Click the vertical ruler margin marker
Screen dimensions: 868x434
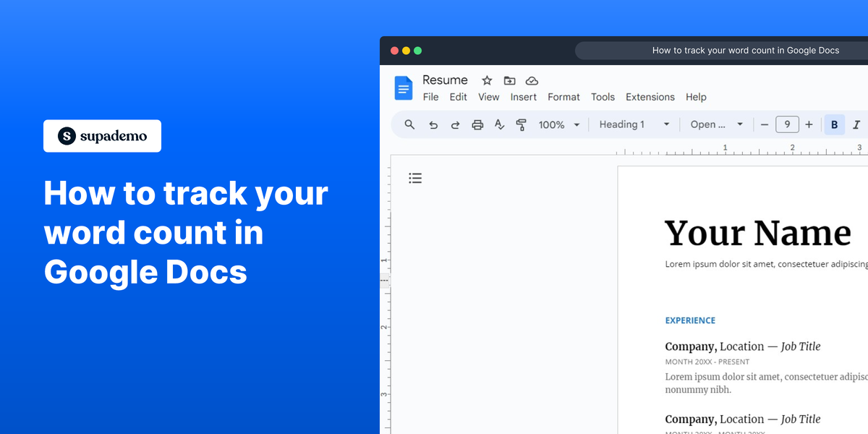click(x=385, y=279)
